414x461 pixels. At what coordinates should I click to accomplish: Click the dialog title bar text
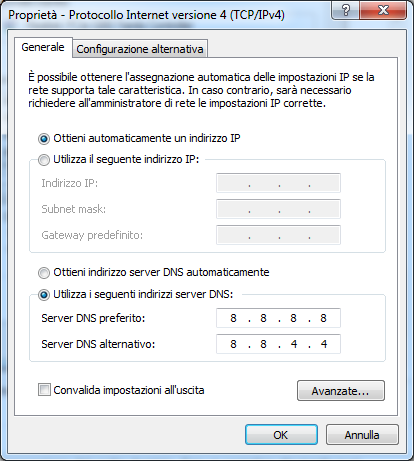146,15
